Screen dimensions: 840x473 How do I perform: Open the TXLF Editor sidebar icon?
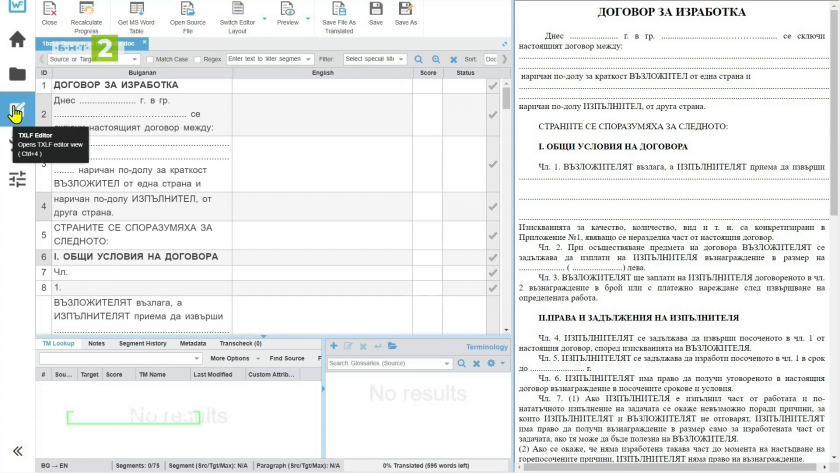click(x=17, y=109)
